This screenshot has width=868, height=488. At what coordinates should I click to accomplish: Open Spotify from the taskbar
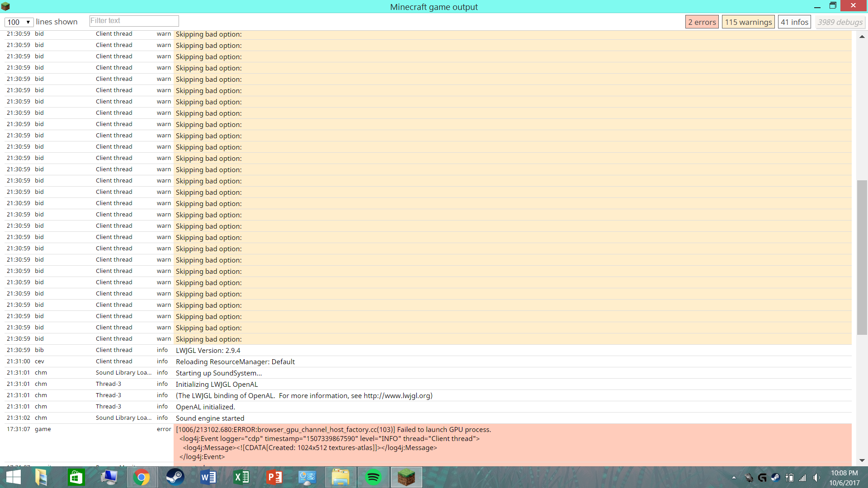(x=373, y=477)
